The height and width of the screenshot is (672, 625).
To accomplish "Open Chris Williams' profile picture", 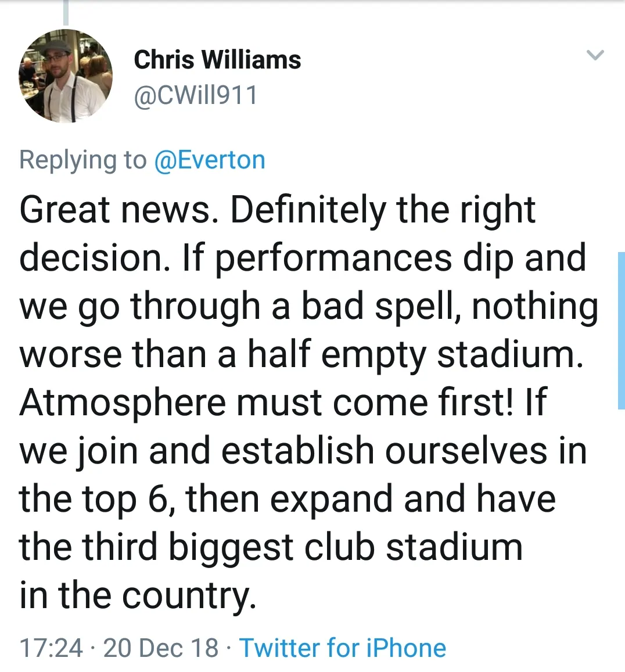I will (66, 76).
